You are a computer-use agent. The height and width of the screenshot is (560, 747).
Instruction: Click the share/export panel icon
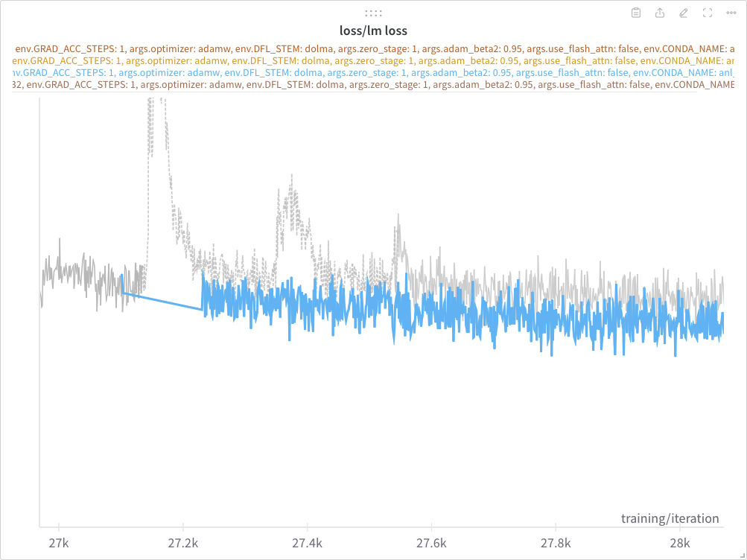pos(660,13)
